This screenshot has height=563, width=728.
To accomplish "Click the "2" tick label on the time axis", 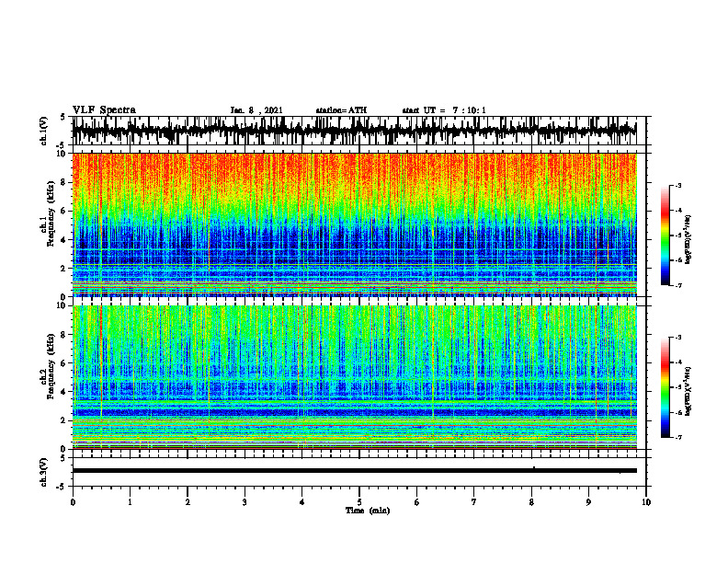I will (188, 502).
